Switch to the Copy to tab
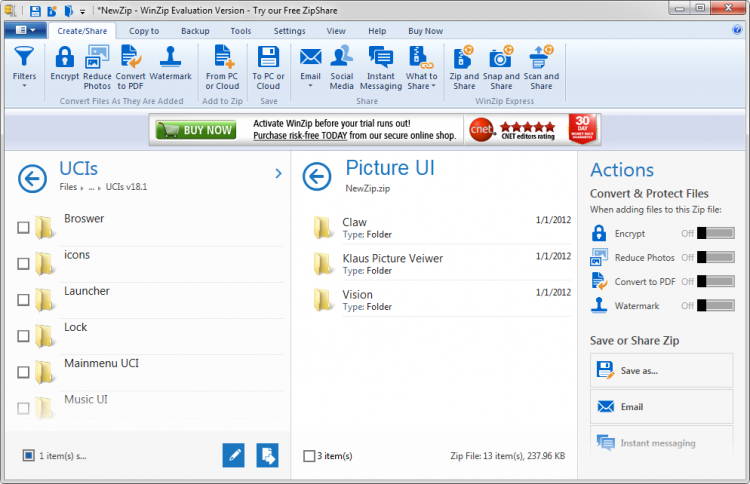 (x=144, y=31)
